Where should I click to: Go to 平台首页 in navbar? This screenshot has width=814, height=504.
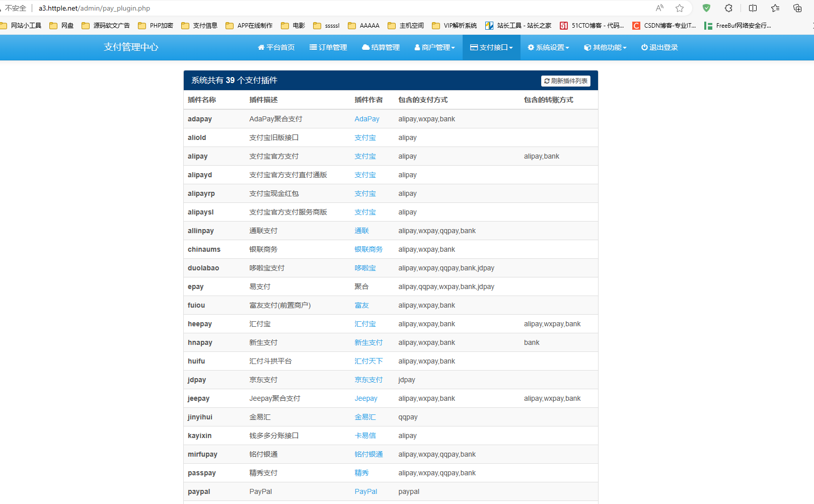[276, 47]
